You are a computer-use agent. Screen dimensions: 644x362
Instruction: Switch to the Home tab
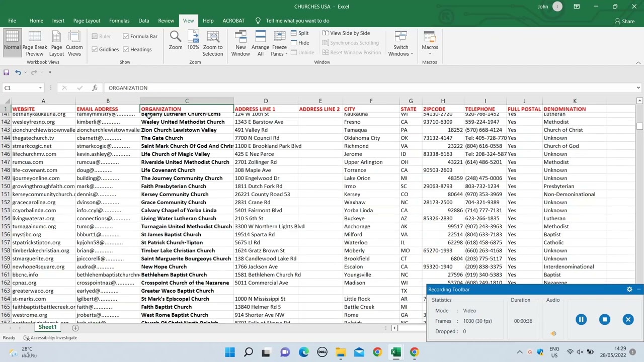tap(36, 21)
